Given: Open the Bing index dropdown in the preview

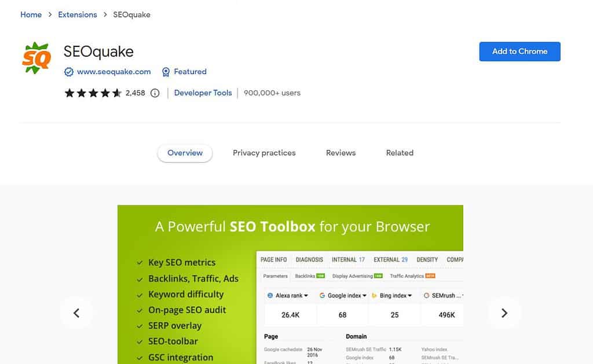Looking at the screenshot, I should click(x=392, y=295).
